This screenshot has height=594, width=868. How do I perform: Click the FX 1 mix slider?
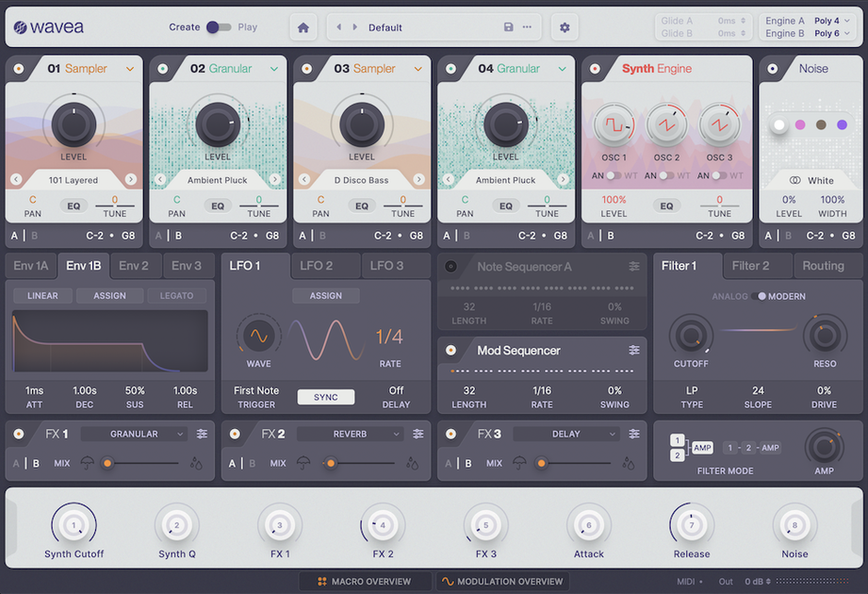tap(141, 463)
